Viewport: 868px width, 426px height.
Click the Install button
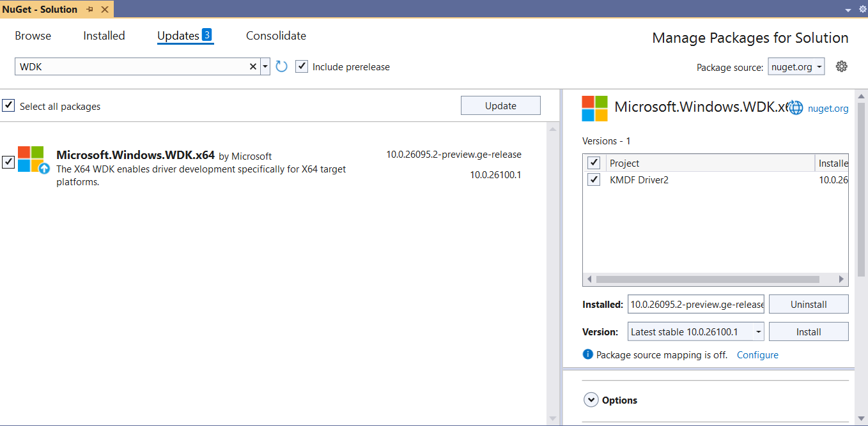tap(809, 331)
